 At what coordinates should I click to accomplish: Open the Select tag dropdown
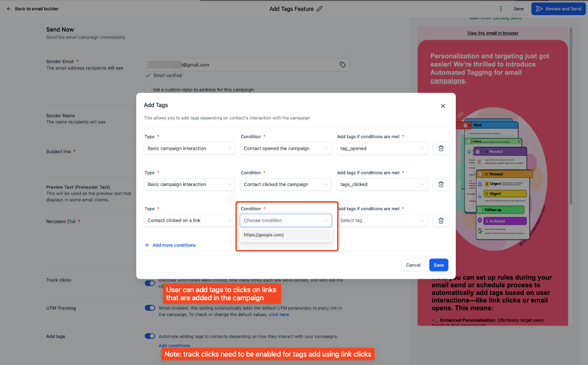click(382, 220)
